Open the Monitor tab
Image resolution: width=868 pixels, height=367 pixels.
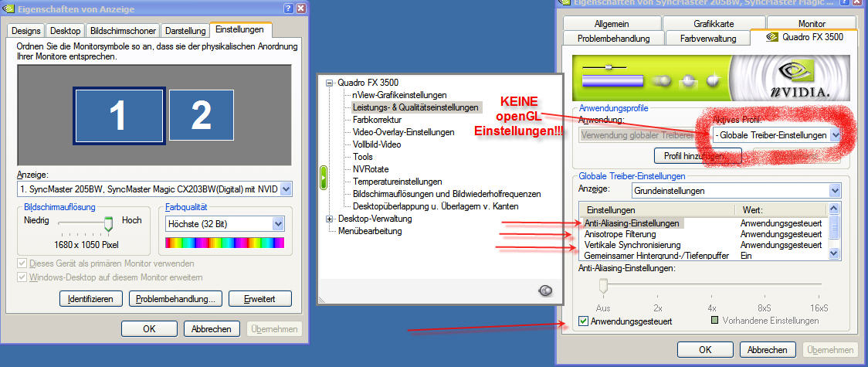[812, 24]
